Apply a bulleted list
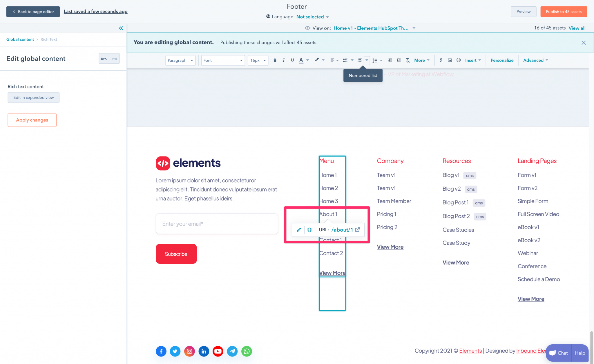 pos(345,60)
